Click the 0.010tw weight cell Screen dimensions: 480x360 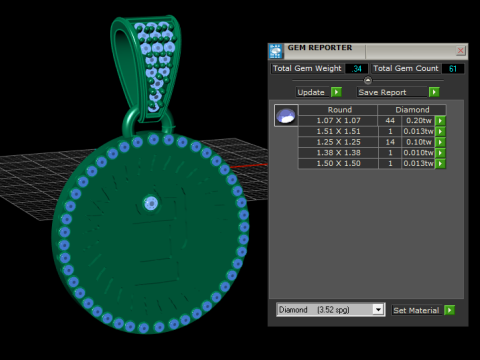pos(419,153)
